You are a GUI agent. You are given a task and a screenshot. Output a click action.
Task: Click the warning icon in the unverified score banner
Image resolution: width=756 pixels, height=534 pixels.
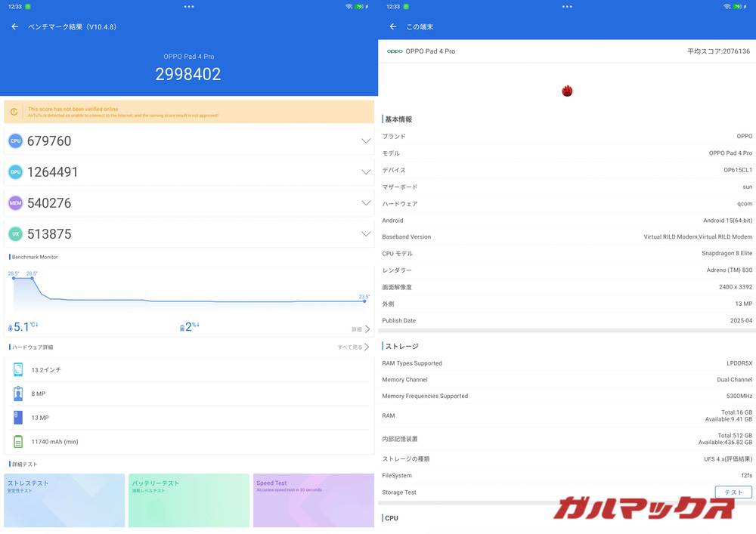(13, 112)
